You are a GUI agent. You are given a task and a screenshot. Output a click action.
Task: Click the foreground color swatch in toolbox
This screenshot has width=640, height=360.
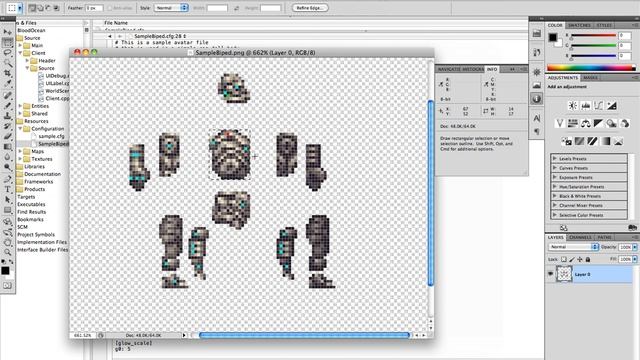click(x=5, y=271)
